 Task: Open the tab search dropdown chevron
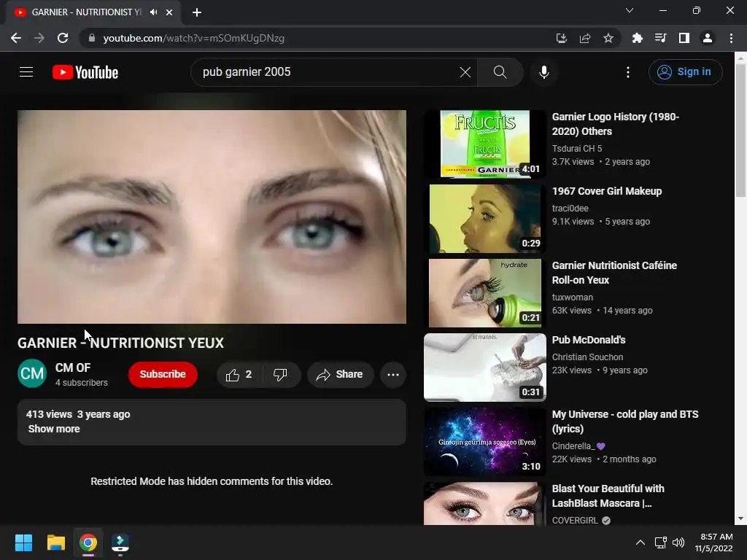tap(630, 10)
